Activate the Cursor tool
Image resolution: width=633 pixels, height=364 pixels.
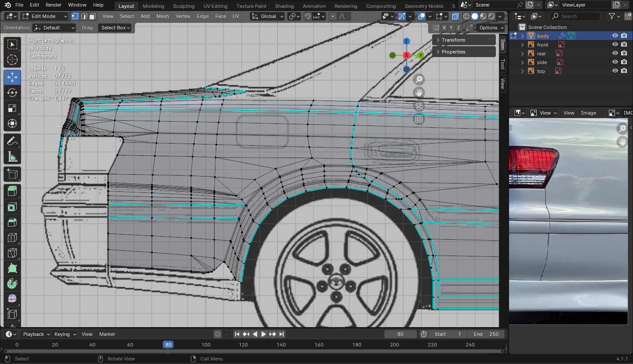tap(12, 60)
